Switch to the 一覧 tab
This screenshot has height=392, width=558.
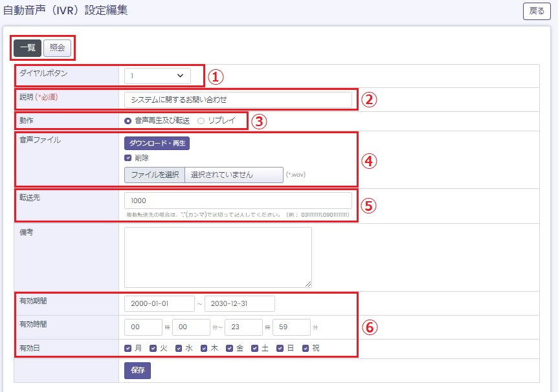[x=28, y=48]
